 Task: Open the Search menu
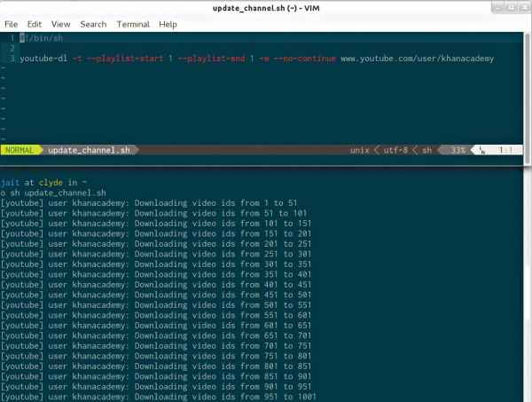pos(93,25)
